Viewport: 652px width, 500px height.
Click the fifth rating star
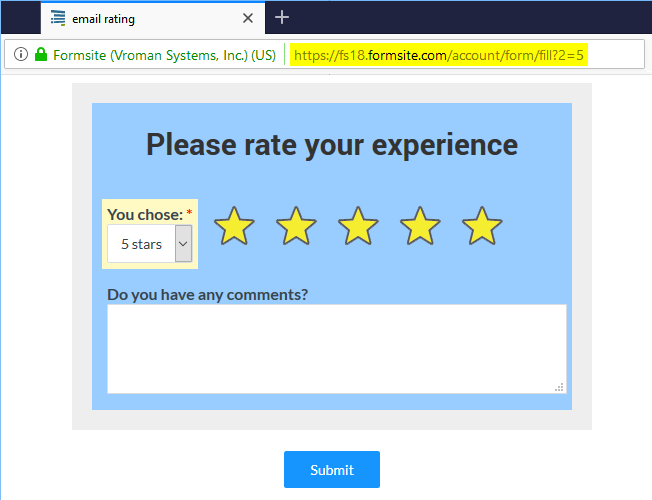(482, 226)
